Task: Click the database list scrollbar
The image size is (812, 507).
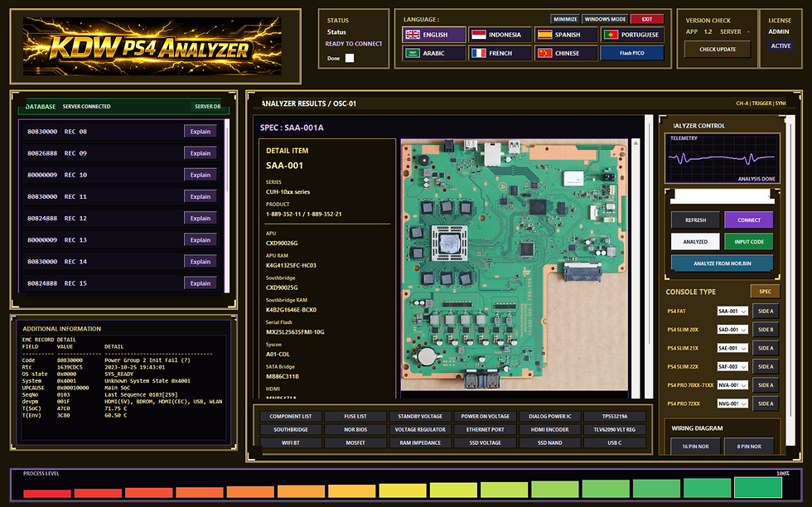Action: (x=227, y=206)
